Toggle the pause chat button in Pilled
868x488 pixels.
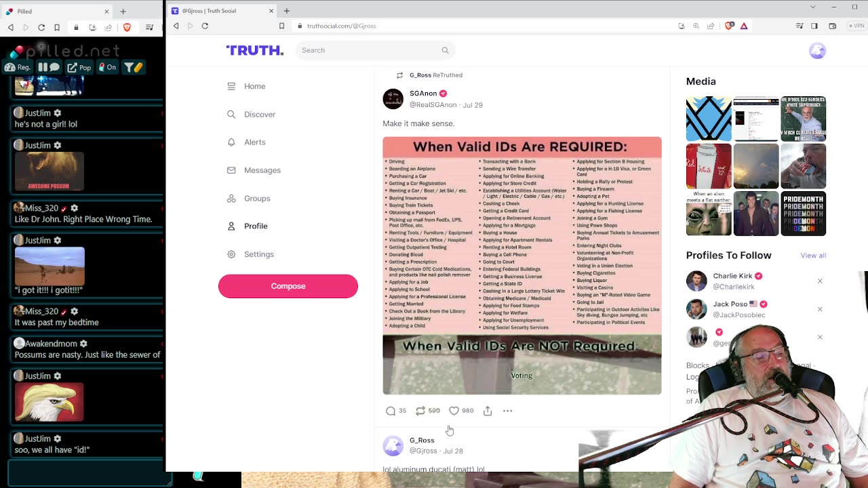[50, 67]
